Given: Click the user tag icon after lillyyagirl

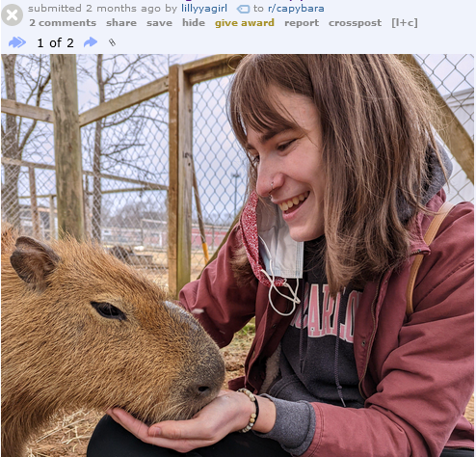Looking at the screenshot, I should point(243,9).
